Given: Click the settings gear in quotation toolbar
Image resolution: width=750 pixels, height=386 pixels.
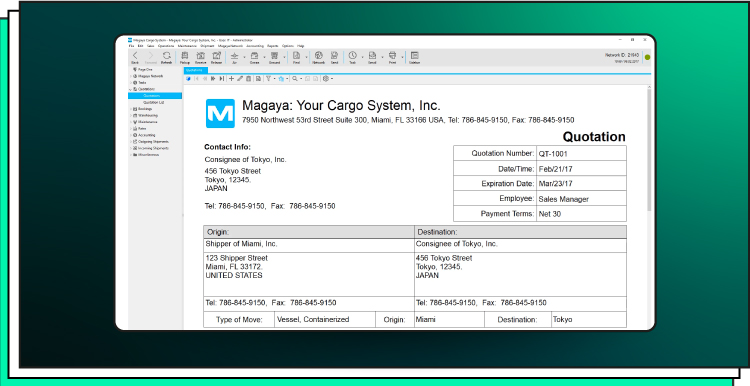Looking at the screenshot, I should pyautogui.click(x=326, y=79).
